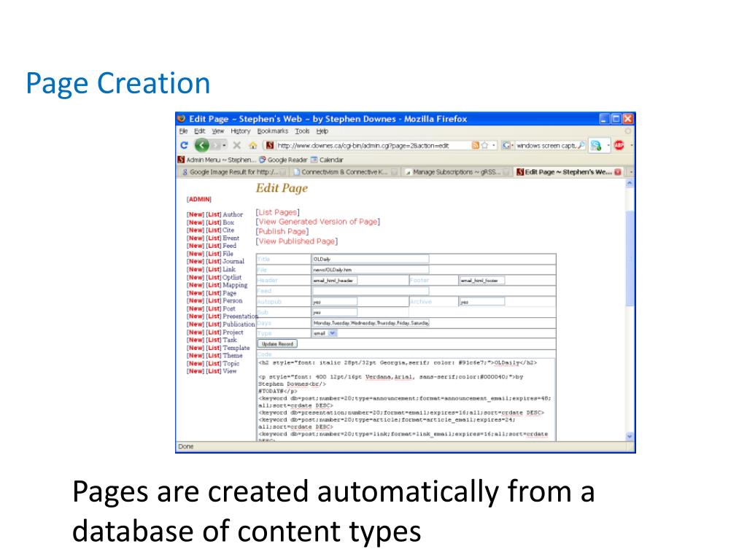Click the page scrollbar up arrow
This screenshot has width=747, height=560.
click(630, 183)
